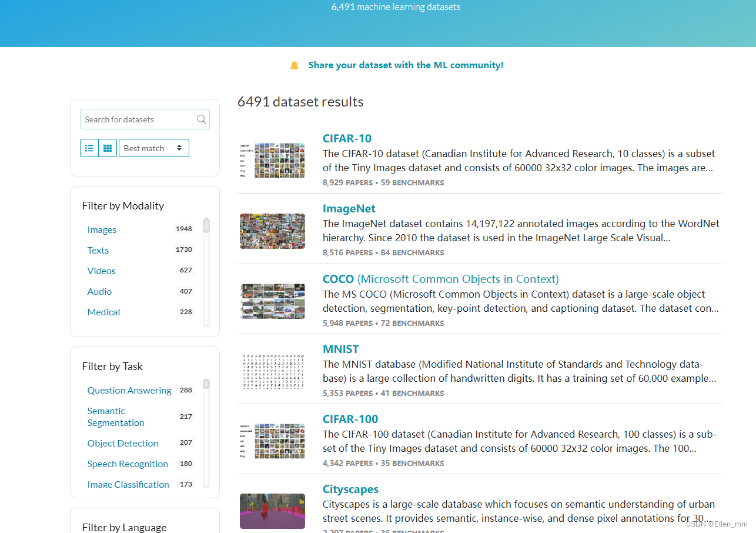Click the ImageNet description text
Screen dimensions: 756x533
[521, 231]
